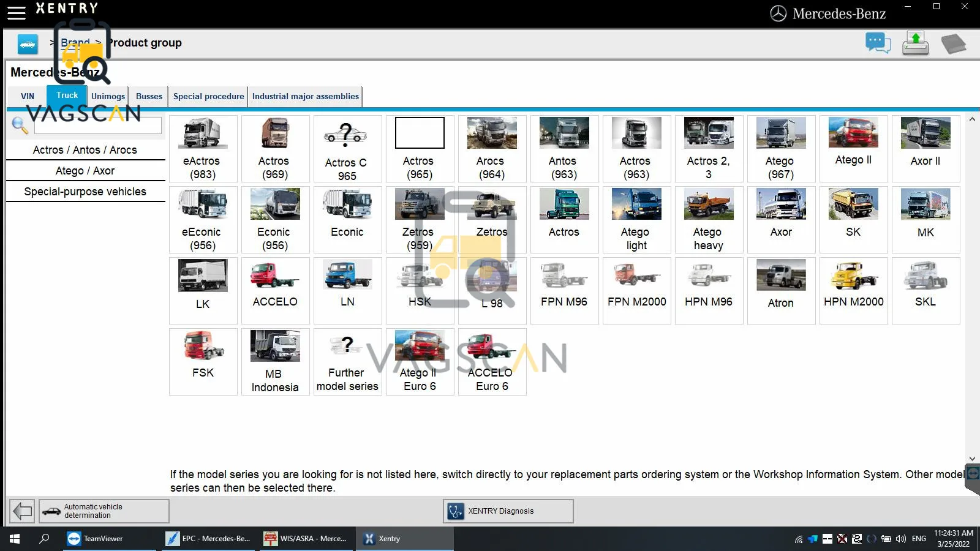Click the volume icon in system tray
Screen dimensions: 980x551
pos(900,539)
